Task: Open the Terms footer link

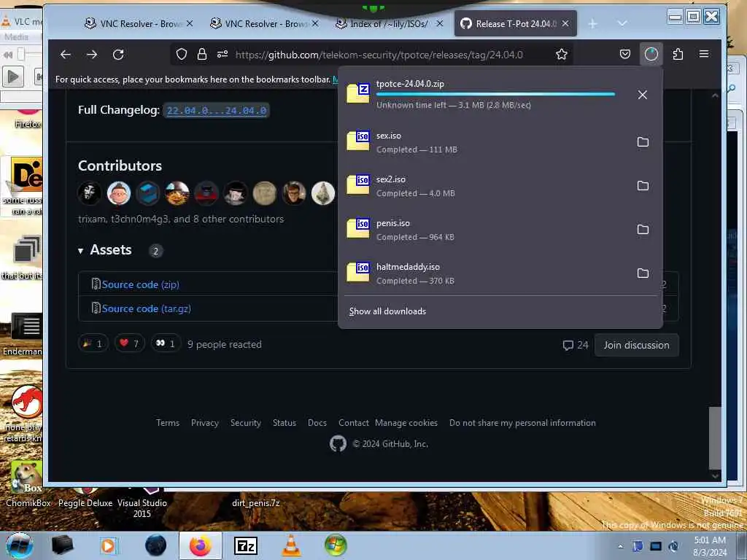Action: pyautogui.click(x=168, y=423)
